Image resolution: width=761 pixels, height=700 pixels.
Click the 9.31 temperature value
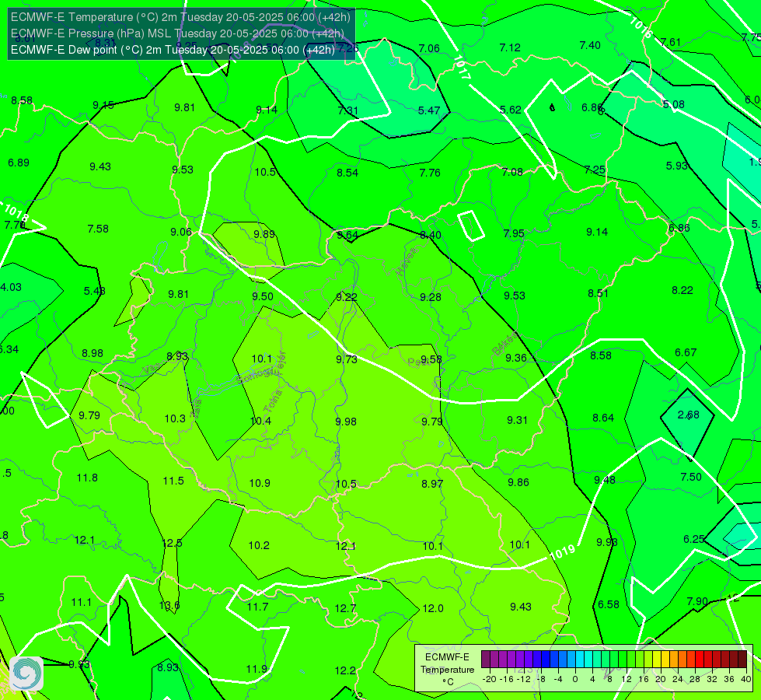(x=517, y=420)
